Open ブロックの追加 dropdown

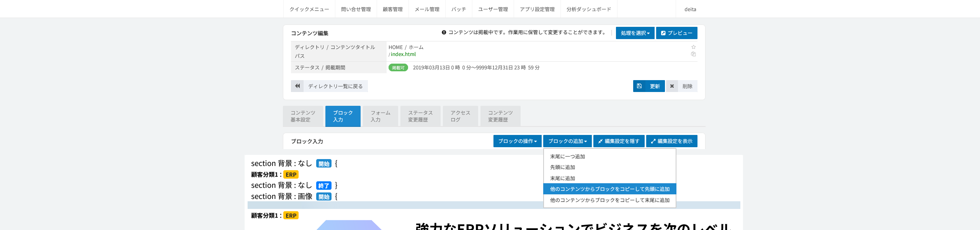coord(567,141)
